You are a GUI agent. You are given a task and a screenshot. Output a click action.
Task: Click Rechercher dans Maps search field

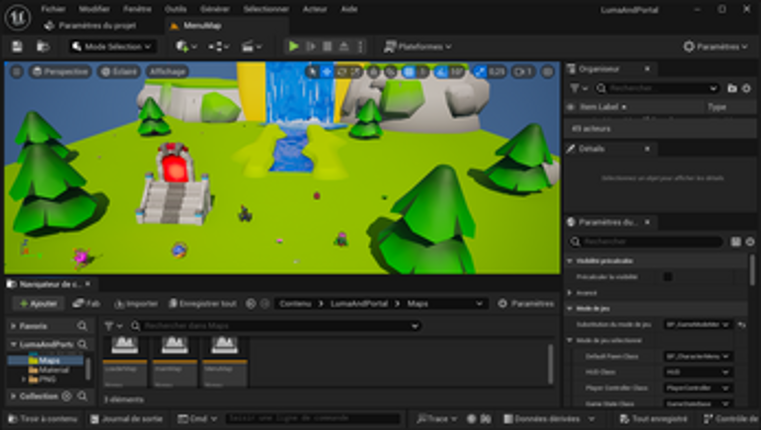click(x=276, y=326)
